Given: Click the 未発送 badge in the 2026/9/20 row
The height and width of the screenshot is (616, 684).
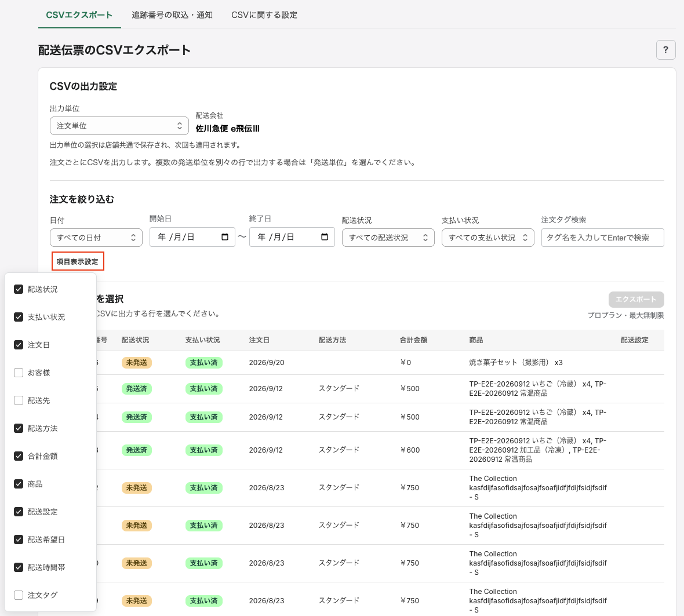Looking at the screenshot, I should coord(137,363).
